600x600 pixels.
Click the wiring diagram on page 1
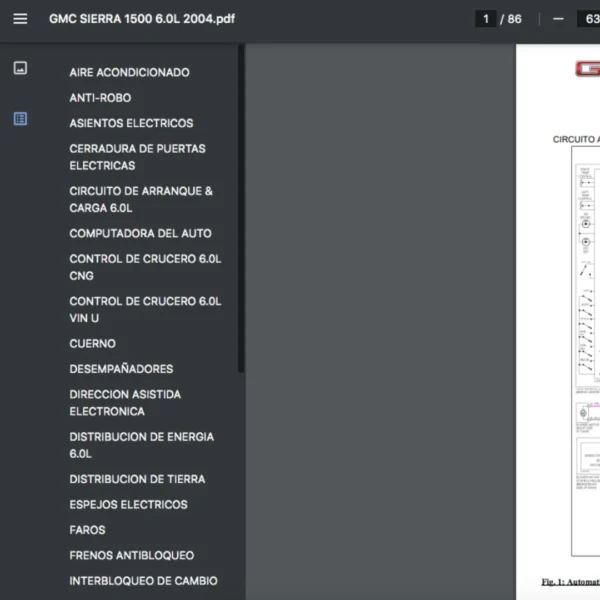586,351
